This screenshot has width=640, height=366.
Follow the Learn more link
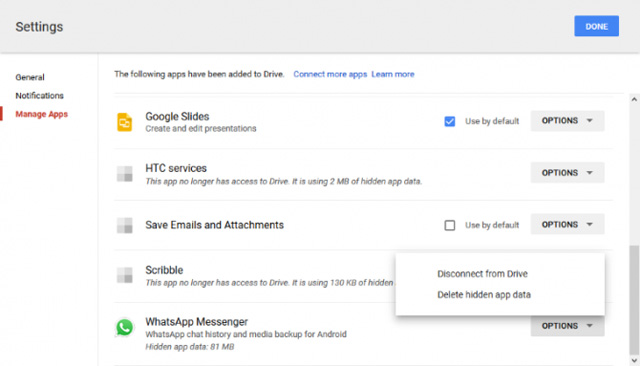393,74
